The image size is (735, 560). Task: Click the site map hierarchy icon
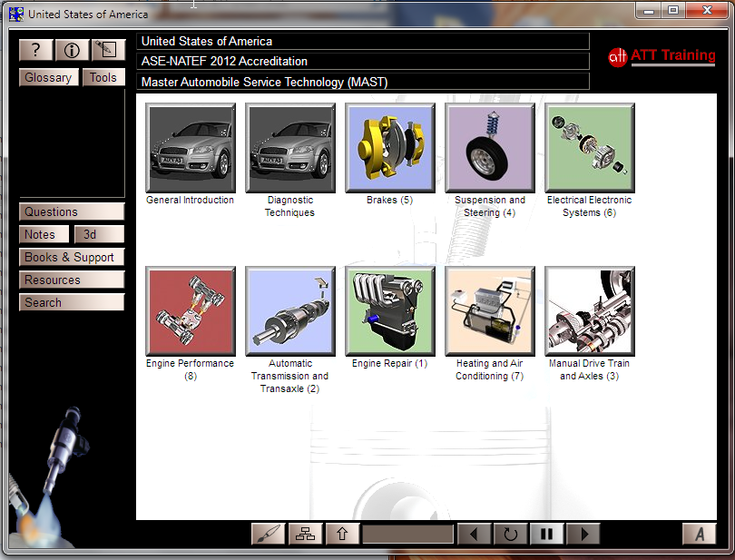pyautogui.click(x=305, y=534)
